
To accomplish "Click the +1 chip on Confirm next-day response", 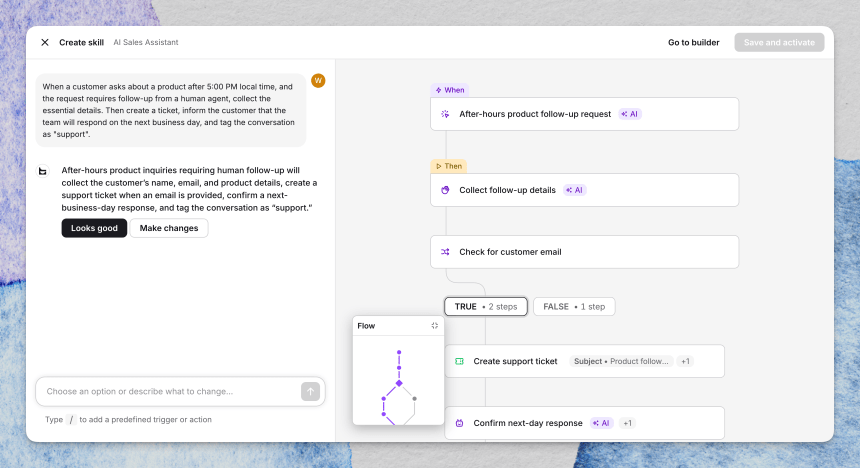I will (627, 423).
